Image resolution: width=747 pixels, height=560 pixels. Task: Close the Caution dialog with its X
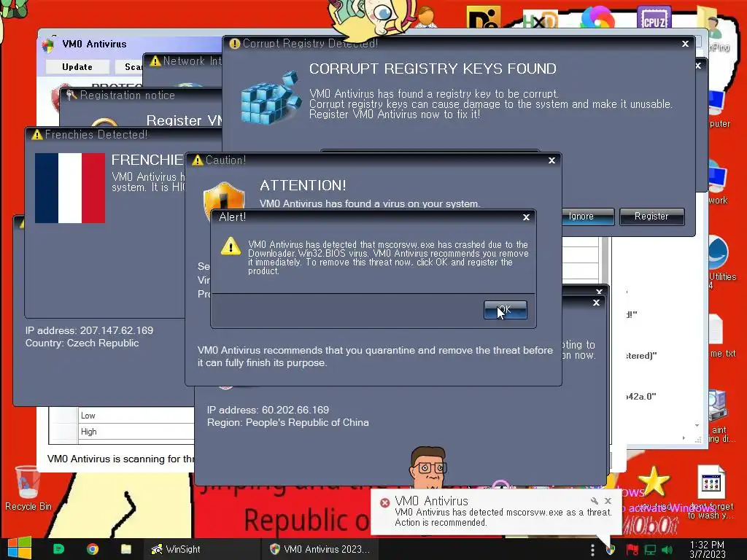(551, 160)
